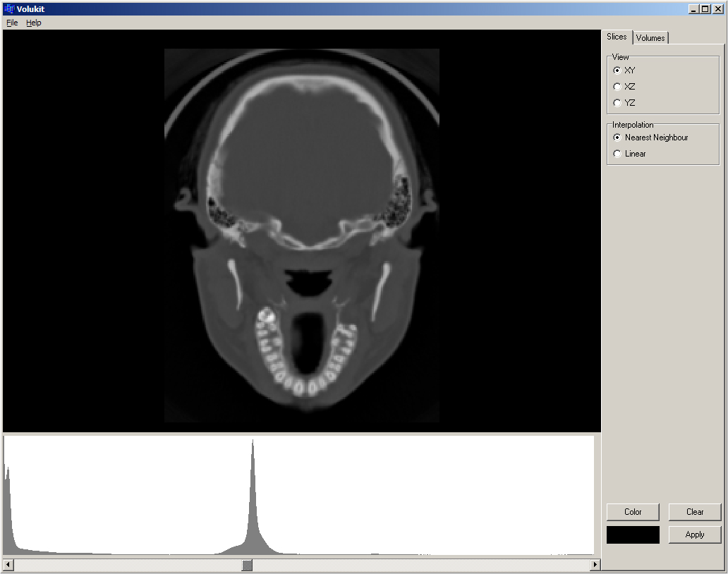This screenshot has height=574, width=728.
Task: Click the slice scrollbar thumb
Action: tap(248, 565)
